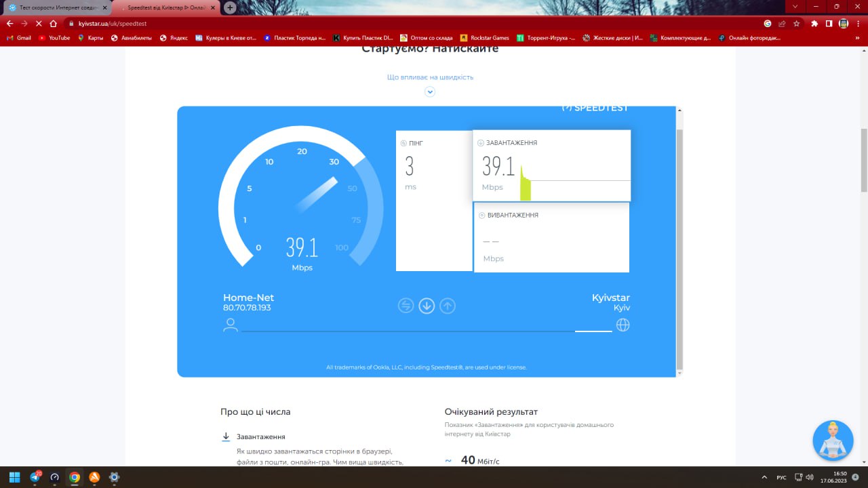Open the Windows Start menu
868x488 pixels.
pos(14,477)
